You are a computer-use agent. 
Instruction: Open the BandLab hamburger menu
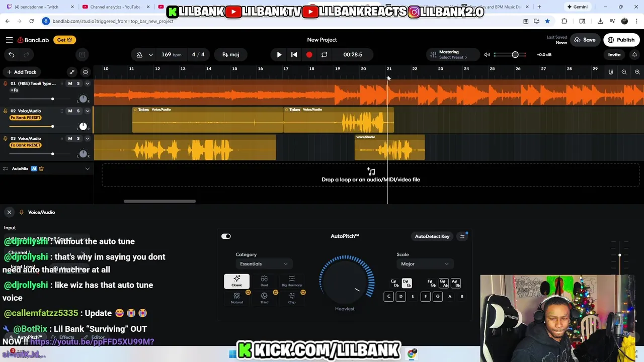point(9,40)
